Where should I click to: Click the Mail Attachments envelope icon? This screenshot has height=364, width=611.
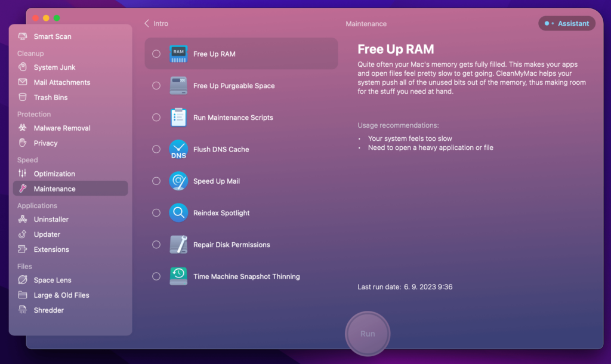(23, 82)
